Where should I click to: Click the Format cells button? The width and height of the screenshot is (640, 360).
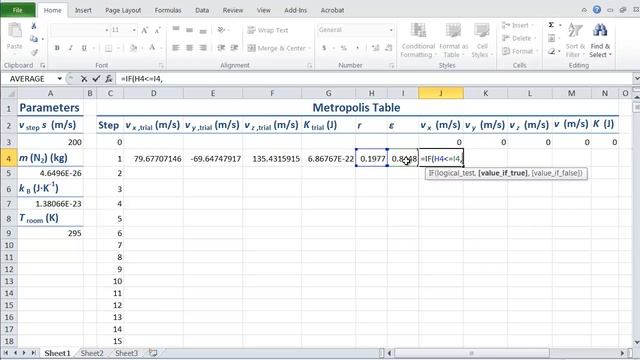point(518,51)
